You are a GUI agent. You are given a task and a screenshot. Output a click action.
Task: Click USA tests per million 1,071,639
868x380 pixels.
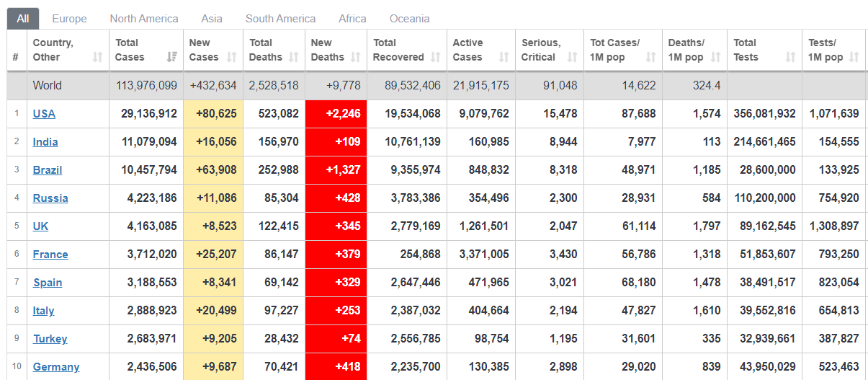pos(834,114)
